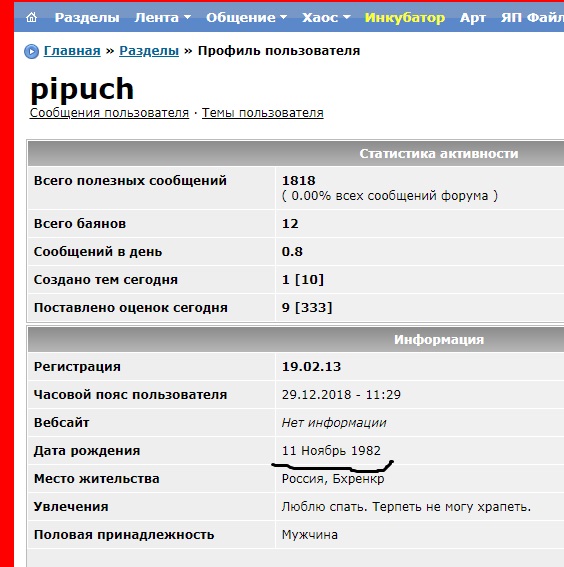Follow the Главная breadcrumb link
This screenshot has height=567, width=564.
(72, 51)
